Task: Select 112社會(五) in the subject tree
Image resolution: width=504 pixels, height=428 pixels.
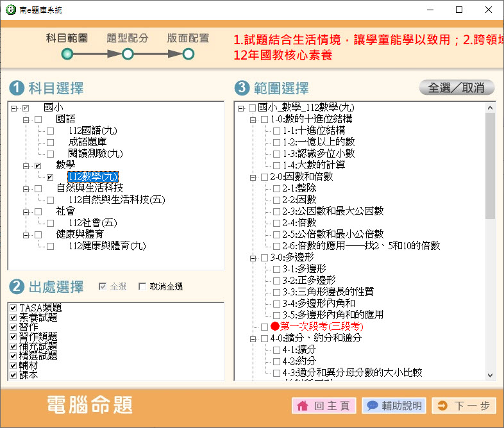Action: click(92, 223)
